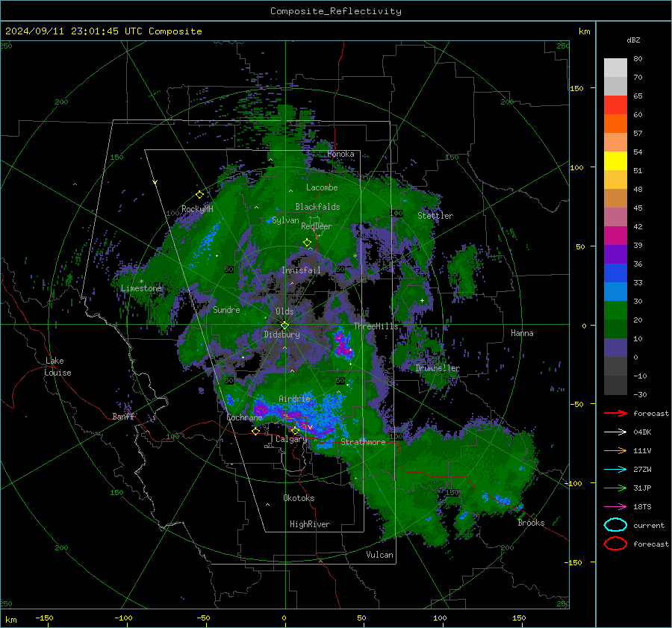Click the -100 tick on bottom km axis
672x628 pixels.
(123, 618)
